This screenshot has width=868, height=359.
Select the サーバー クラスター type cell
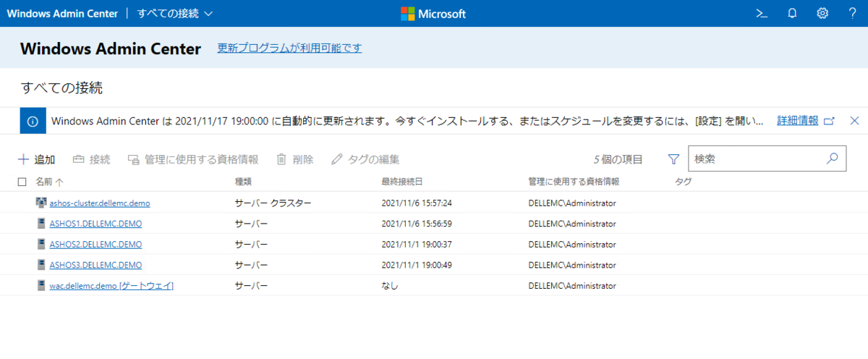tap(273, 203)
